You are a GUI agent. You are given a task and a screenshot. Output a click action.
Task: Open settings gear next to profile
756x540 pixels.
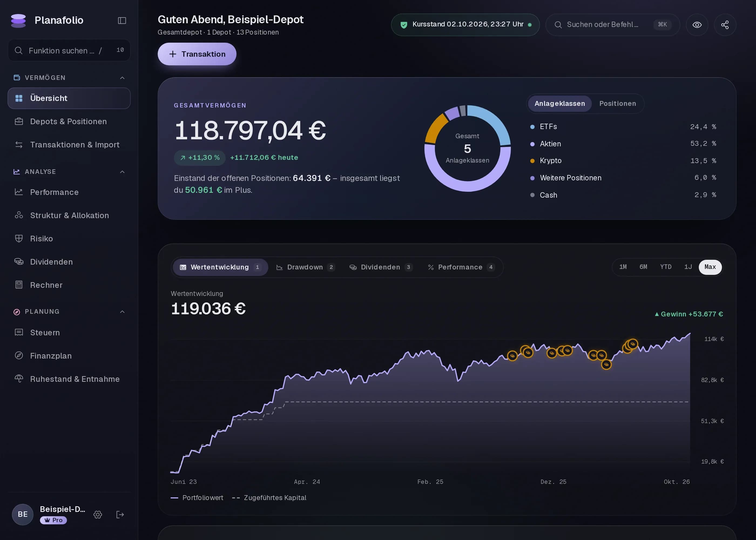[98, 514]
